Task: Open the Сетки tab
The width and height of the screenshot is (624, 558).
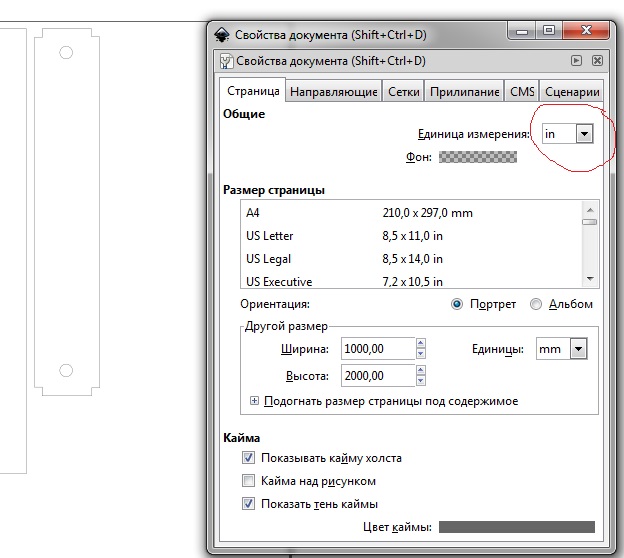Action: pos(404,92)
